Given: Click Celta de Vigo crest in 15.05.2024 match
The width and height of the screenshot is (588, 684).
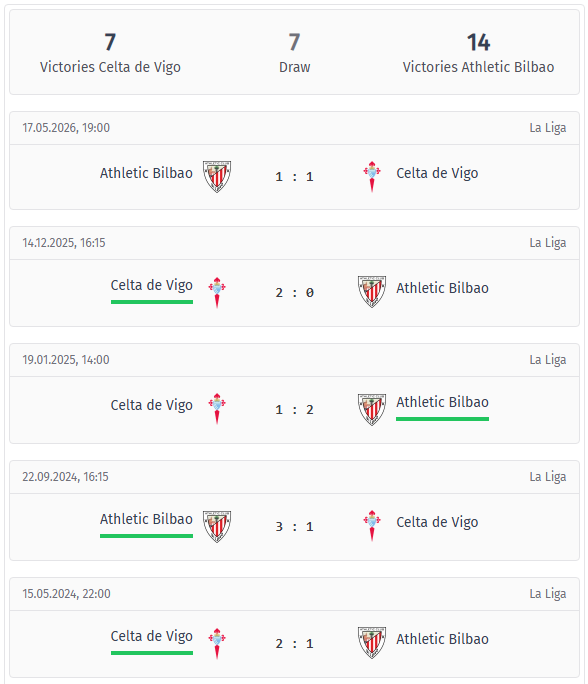Looking at the screenshot, I should (217, 643).
